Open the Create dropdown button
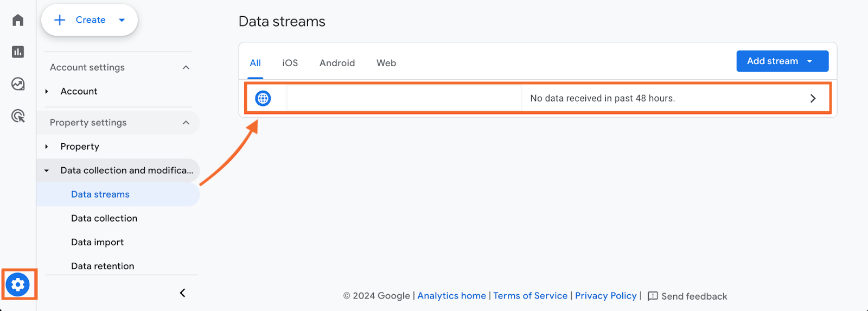The height and width of the screenshot is (311, 868). pyautogui.click(x=90, y=20)
